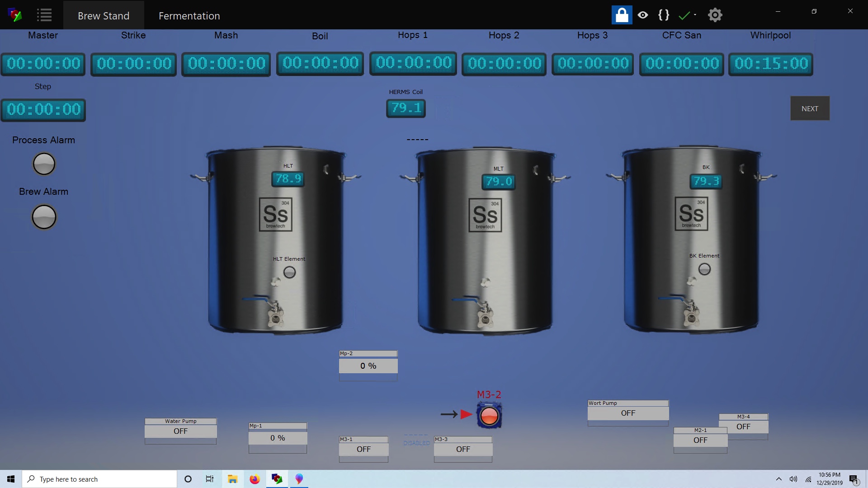Click the Step timer display
Viewport: 868px width, 488px height.
[x=43, y=110]
